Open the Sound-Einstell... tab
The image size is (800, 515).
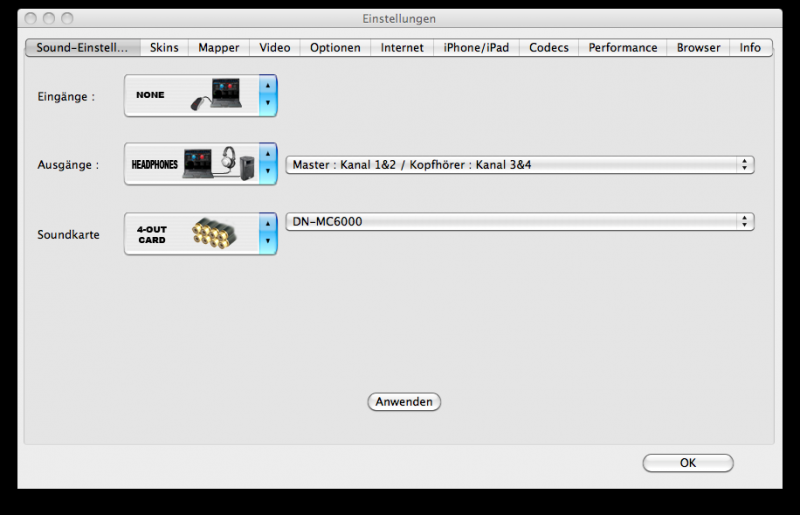83,47
